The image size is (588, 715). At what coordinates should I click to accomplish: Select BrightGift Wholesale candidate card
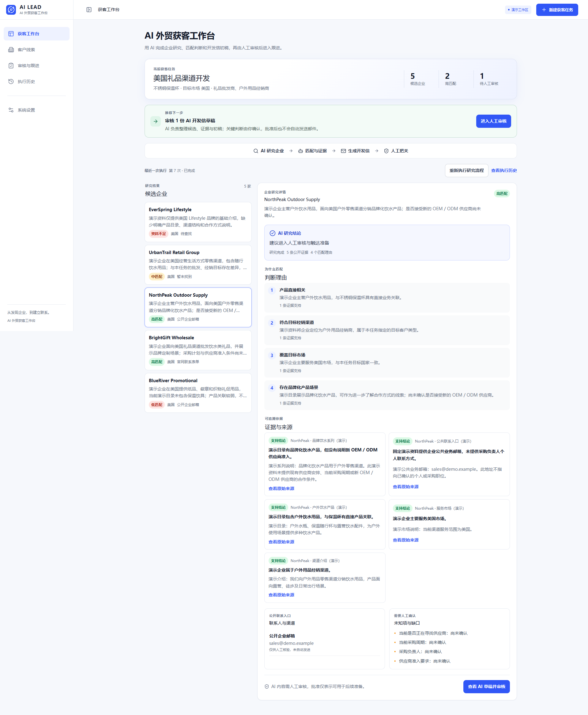[198, 350]
